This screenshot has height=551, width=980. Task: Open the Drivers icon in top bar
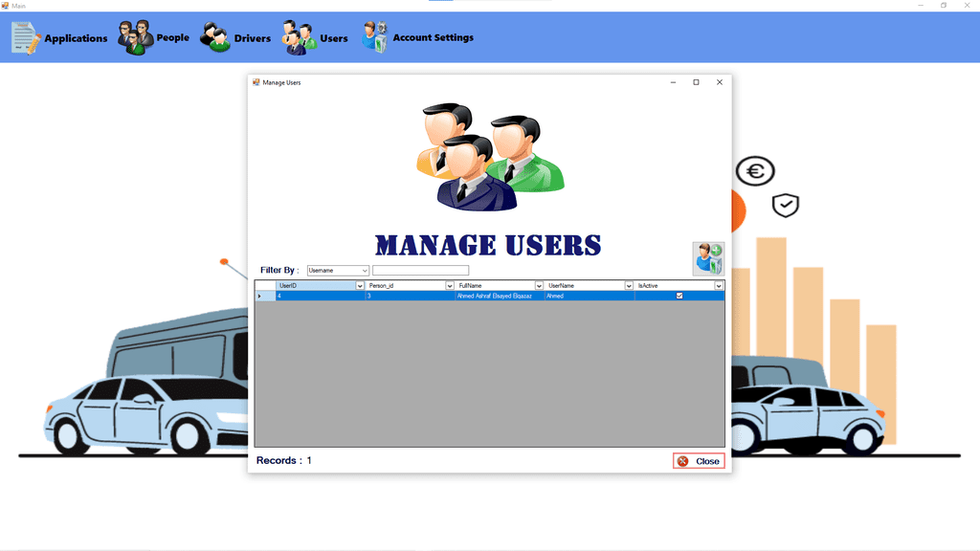[x=215, y=38]
